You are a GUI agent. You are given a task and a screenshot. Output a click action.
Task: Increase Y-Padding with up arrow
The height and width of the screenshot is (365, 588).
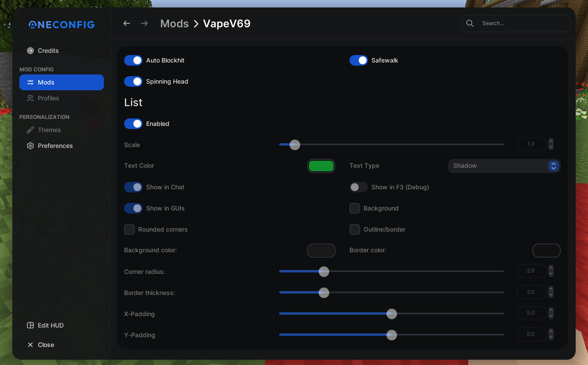pos(551,331)
